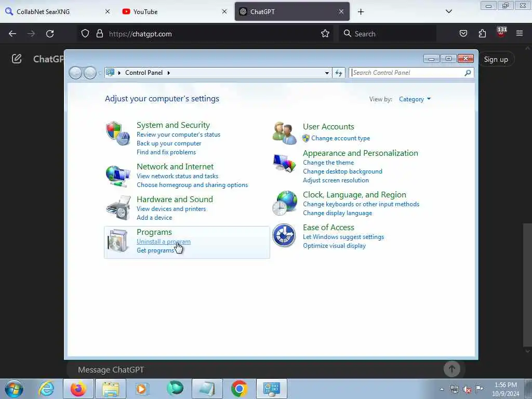Open Clock, Language, and Region globe icon
The height and width of the screenshot is (399, 532).
pyautogui.click(x=285, y=203)
